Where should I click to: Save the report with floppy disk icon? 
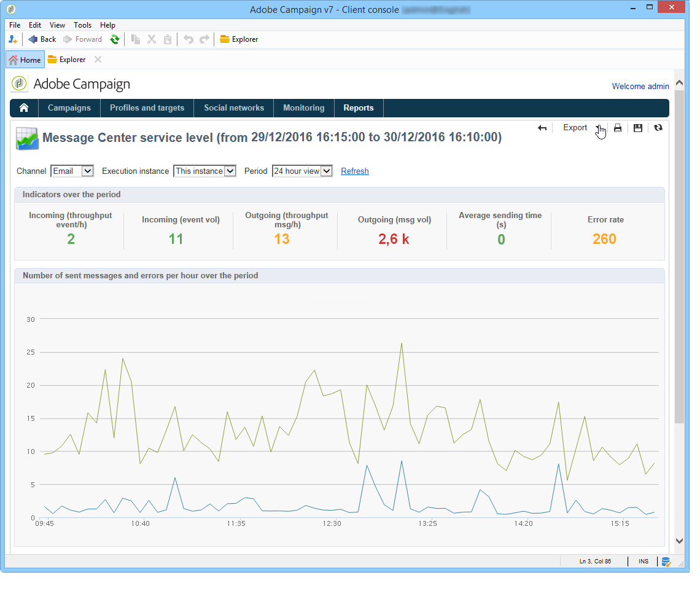[x=638, y=128]
